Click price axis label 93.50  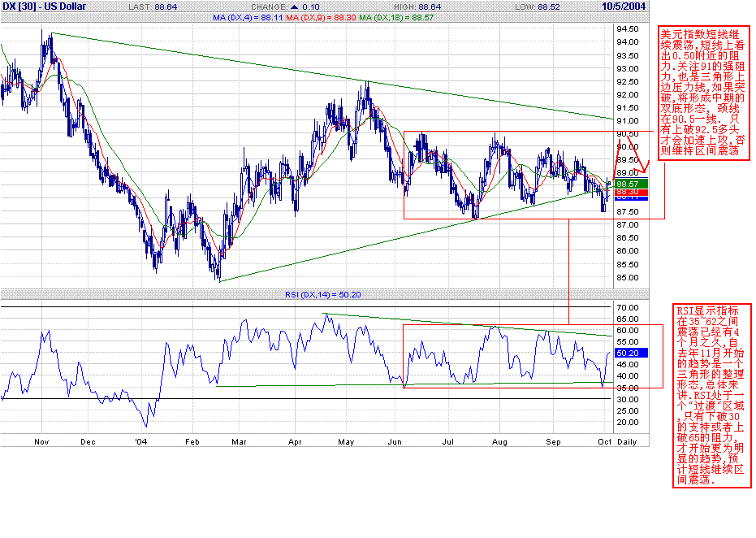pos(627,55)
